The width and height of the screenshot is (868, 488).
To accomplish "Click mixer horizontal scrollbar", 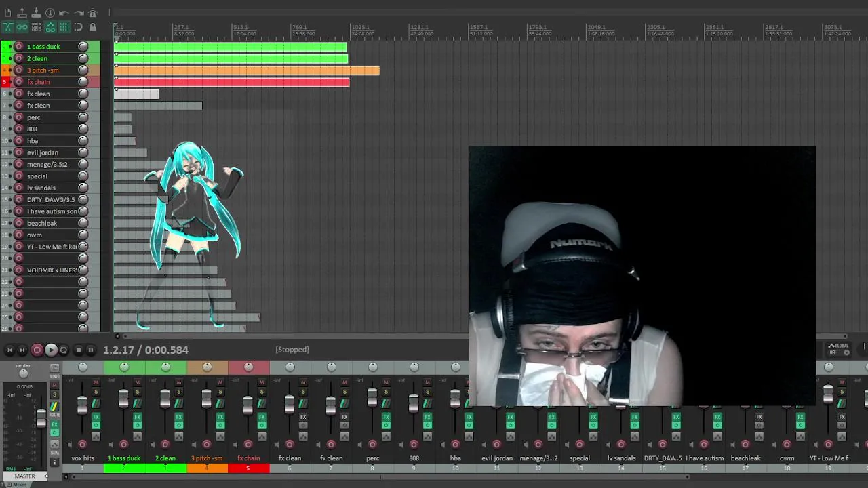I will [x=380, y=477].
